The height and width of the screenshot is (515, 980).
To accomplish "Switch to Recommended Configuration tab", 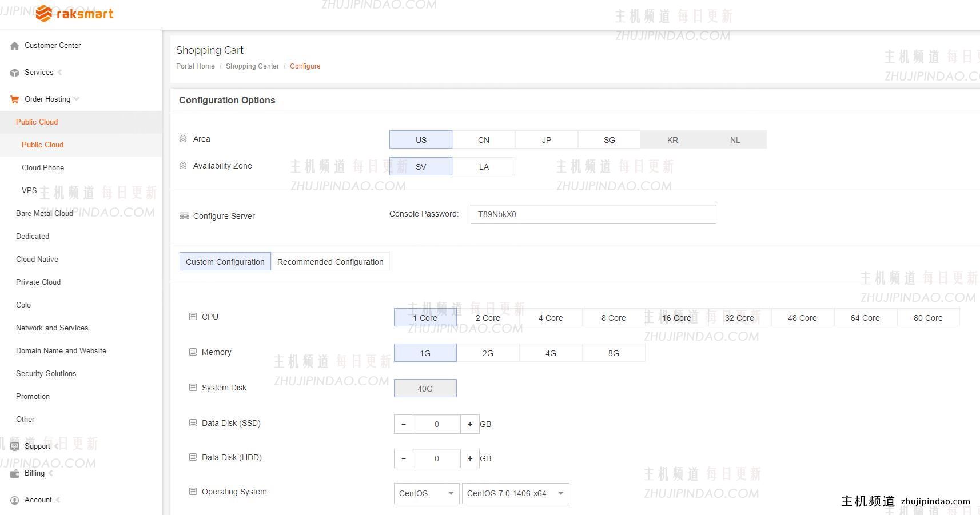I will [x=330, y=262].
